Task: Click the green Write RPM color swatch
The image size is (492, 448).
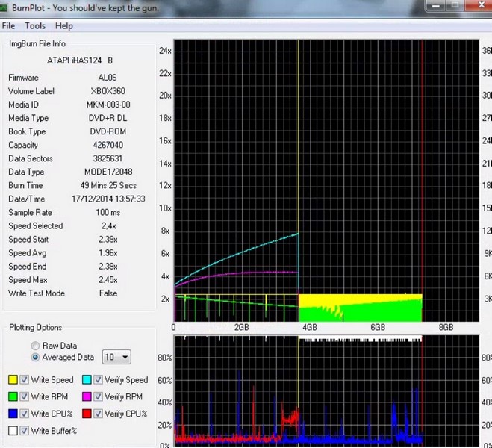Action: pos(12,397)
